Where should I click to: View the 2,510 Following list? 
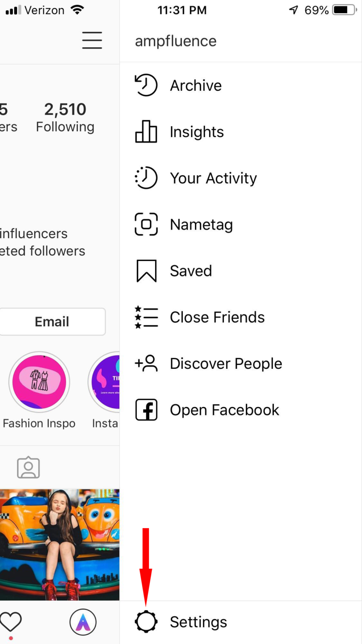(65, 117)
